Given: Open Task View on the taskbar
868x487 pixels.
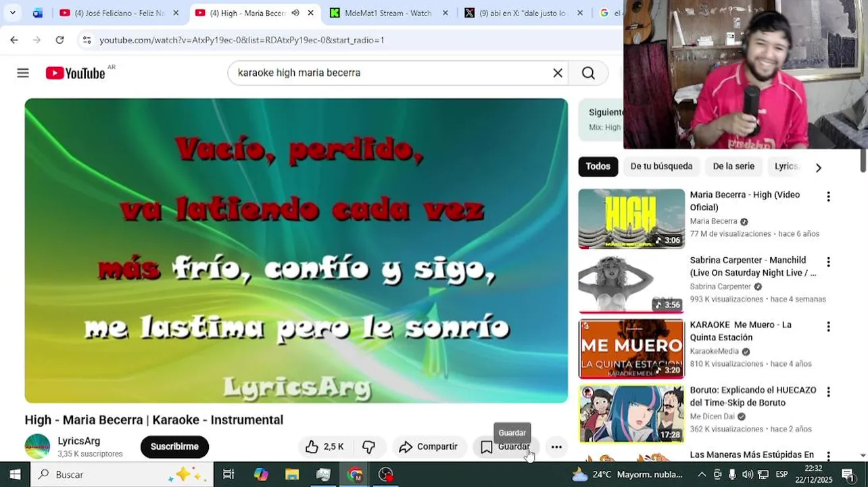Looking at the screenshot, I should [228, 474].
